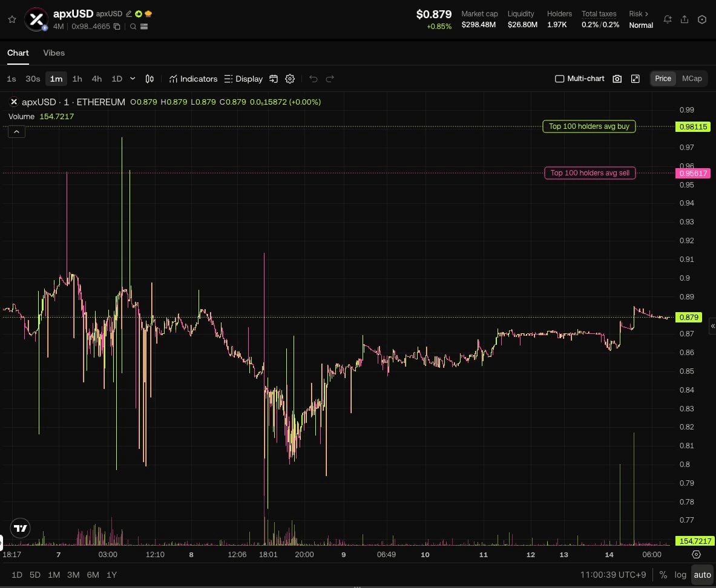
Task: Select the 1h timeframe
Action: pos(77,79)
